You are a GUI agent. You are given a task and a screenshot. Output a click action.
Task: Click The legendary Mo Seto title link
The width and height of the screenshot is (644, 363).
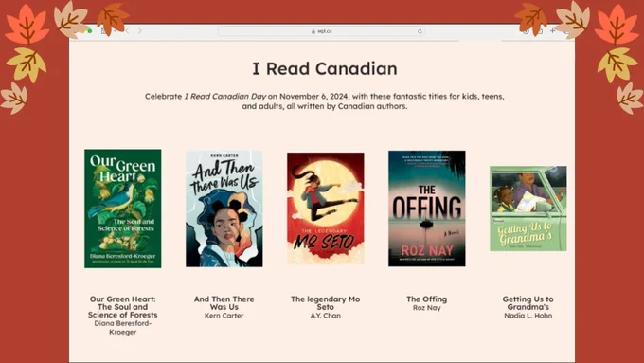tap(325, 303)
